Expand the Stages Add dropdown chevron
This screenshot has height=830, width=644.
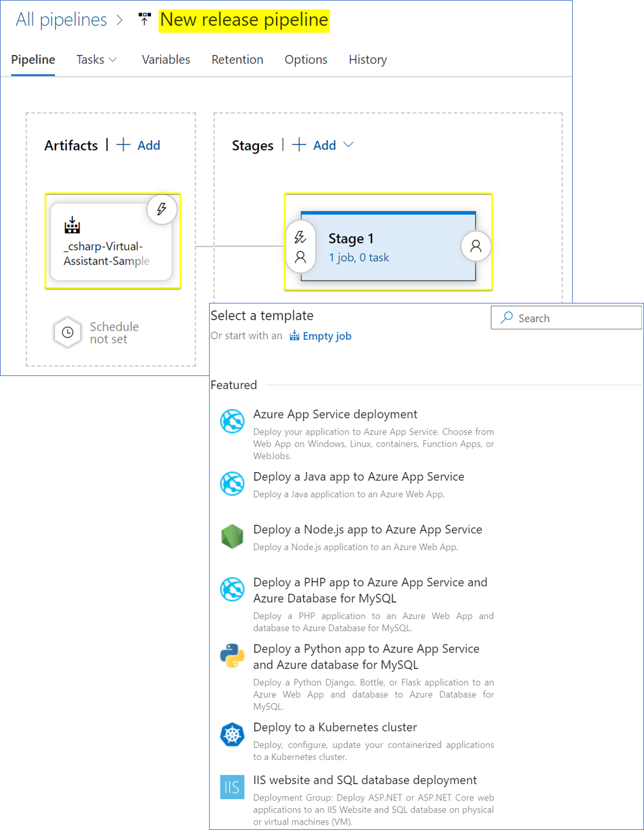point(349,144)
